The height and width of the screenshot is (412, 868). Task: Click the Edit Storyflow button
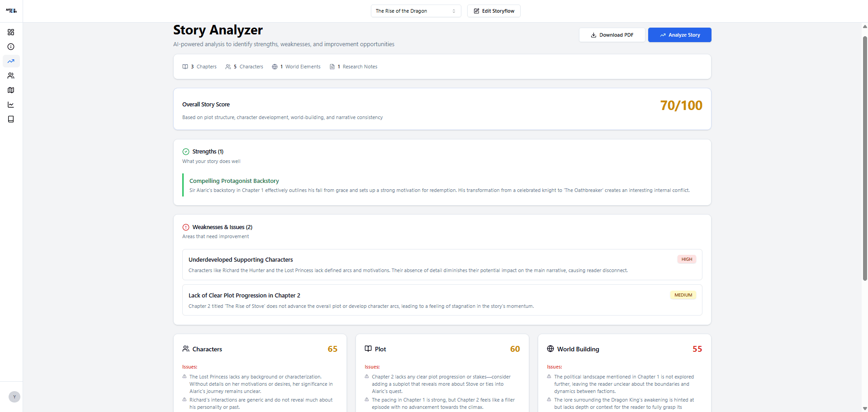coord(493,11)
